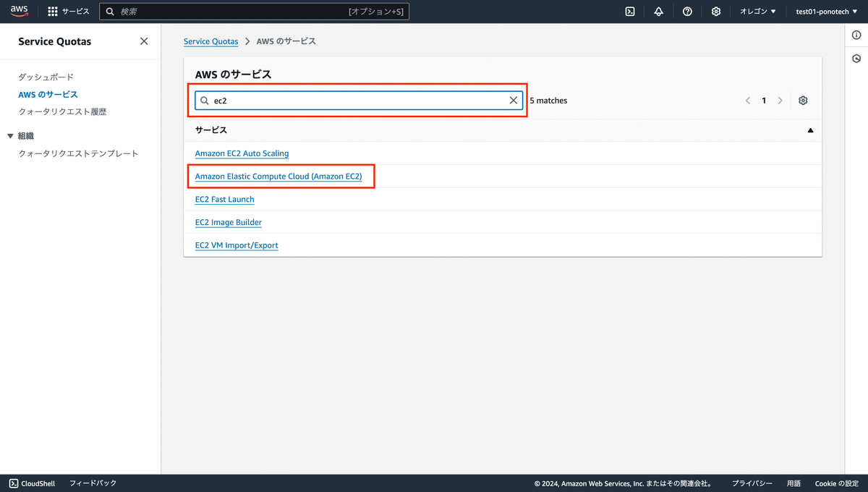Open EC2 Fast Launch service

point(225,200)
